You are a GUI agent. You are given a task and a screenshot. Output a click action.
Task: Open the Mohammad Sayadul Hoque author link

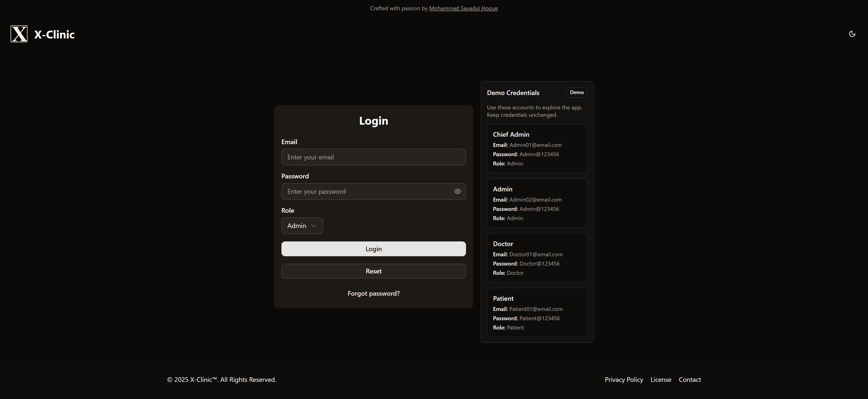pyautogui.click(x=463, y=8)
